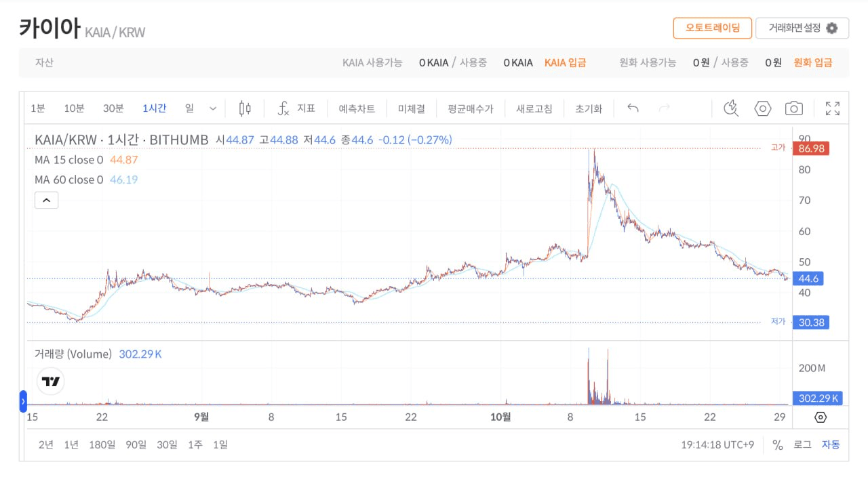The image size is (868, 479).
Task: Toggle percent scale mode (%)
Action: coord(778,445)
